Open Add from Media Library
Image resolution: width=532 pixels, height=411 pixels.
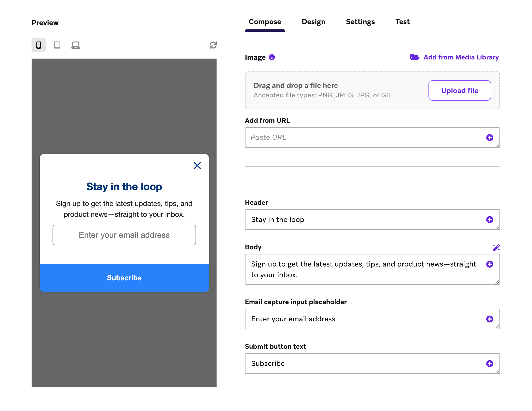pyautogui.click(x=461, y=57)
